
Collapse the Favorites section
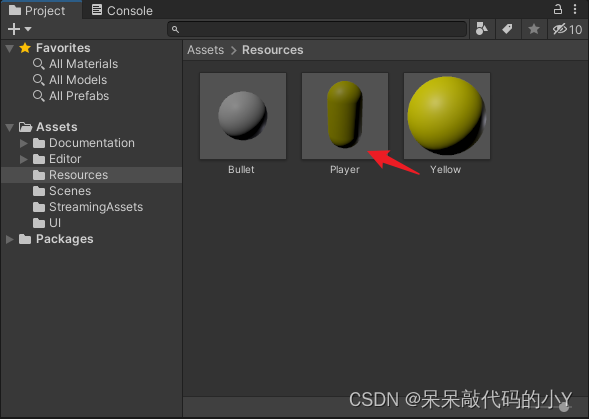point(10,48)
